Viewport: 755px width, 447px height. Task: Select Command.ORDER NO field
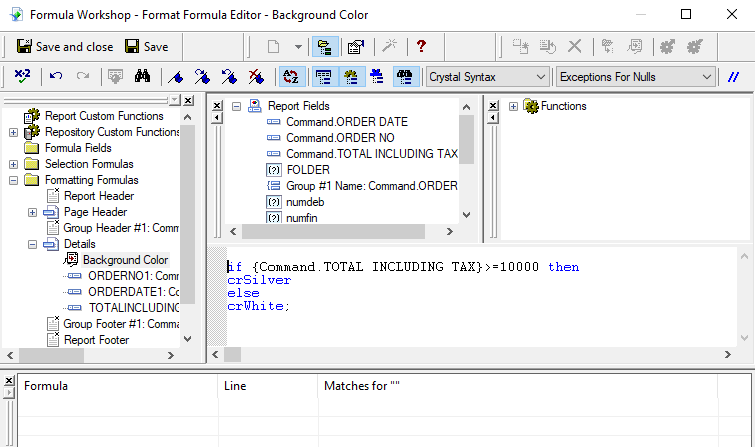340,138
